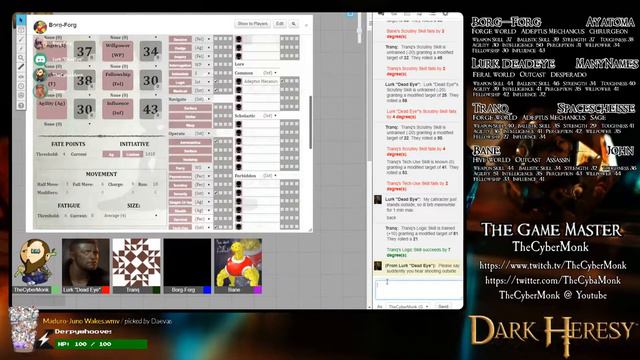Image resolution: width=640 pixels, height=360 pixels.
Task: Check first Stealth skill rank checkbox
Action: click(x=216, y=211)
